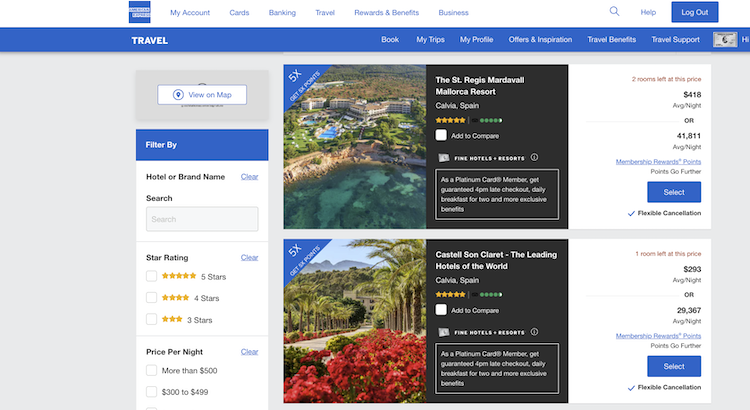The width and height of the screenshot is (750, 410).
Task: Open Cards menu
Action: pyautogui.click(x=239, y=12)
